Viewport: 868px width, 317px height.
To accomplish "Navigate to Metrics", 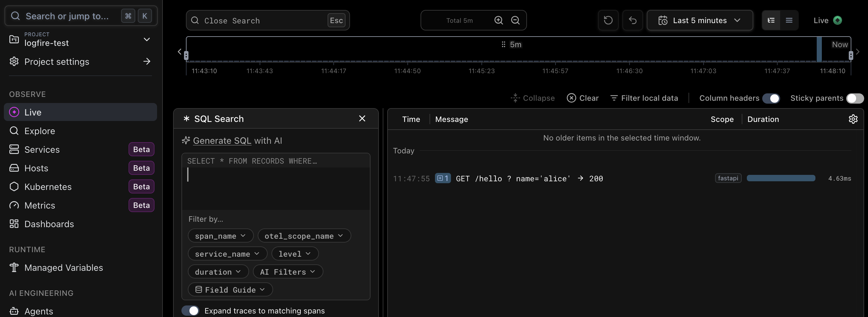I will [80, 205].
